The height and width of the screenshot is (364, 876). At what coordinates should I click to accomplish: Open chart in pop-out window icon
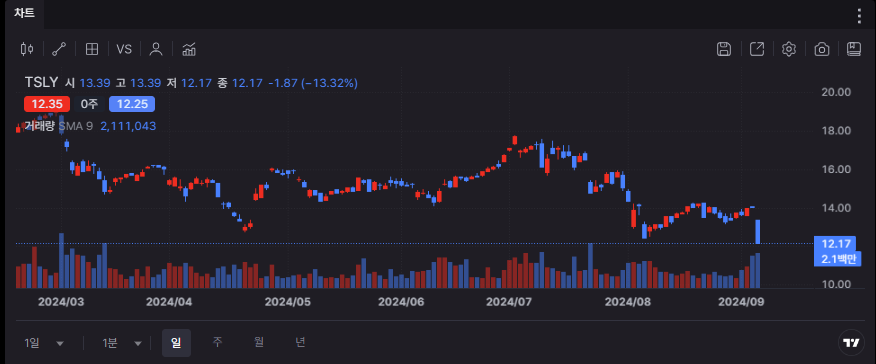(x=756, y=49)
